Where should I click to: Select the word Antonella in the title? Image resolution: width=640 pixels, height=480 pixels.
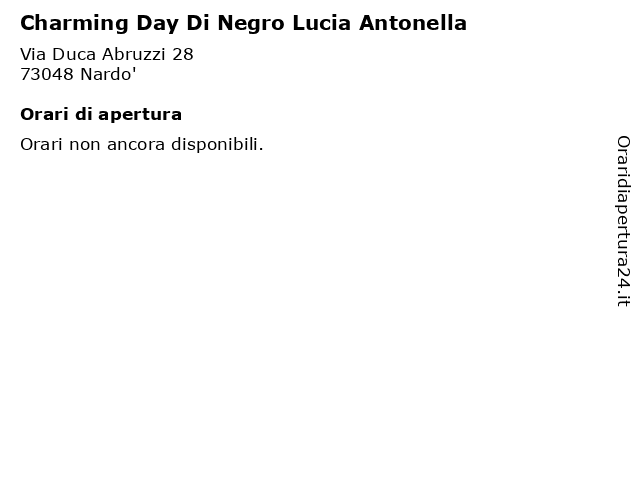coord(413,23)
